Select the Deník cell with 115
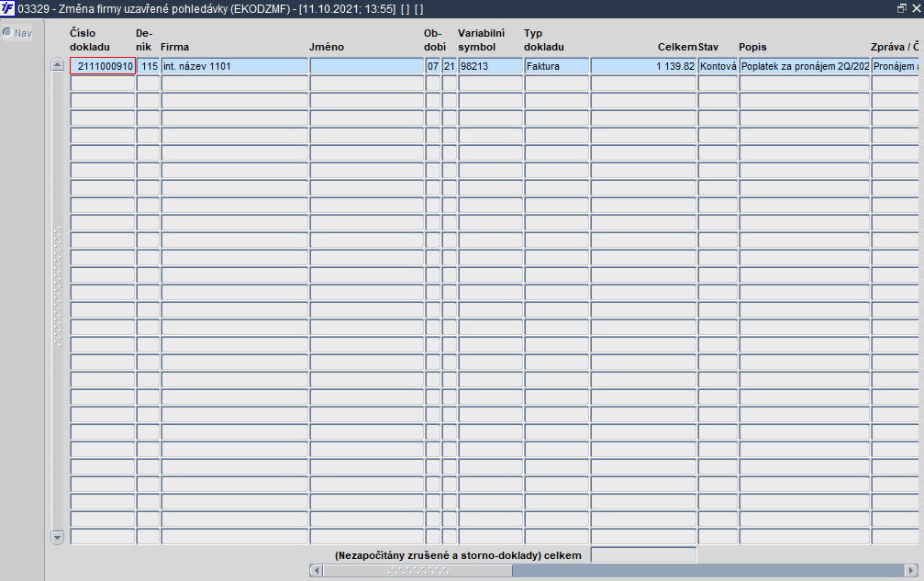The height and width of the screenshot is (581, 924). [149, 66]
